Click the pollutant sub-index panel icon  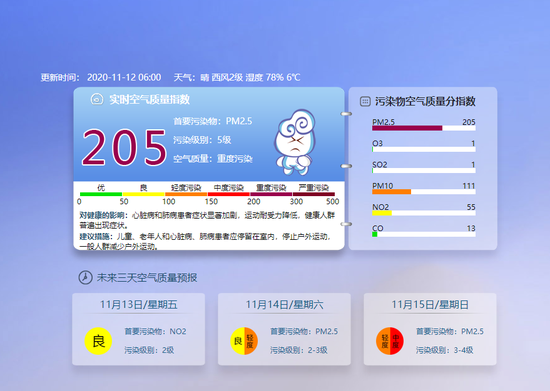[x=365, y=101]
